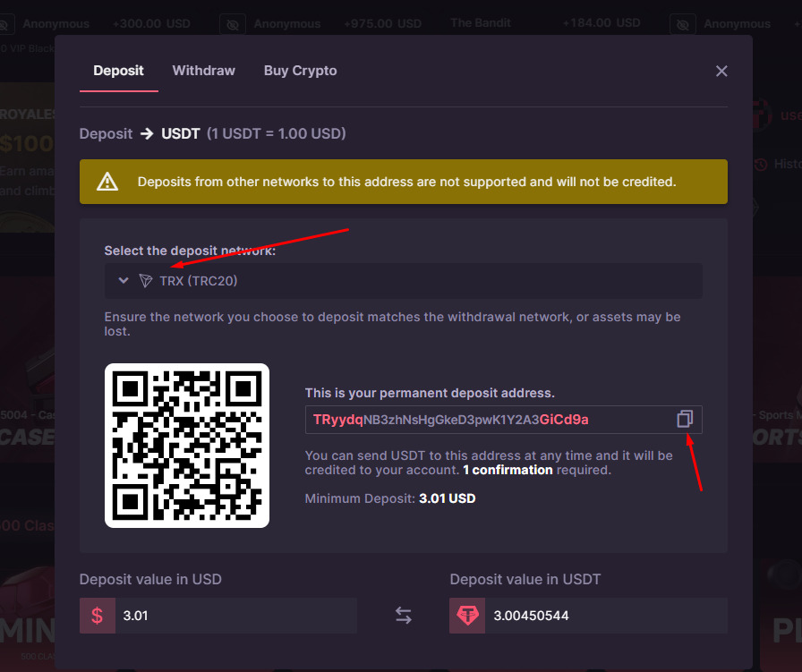The height and width of the screenshot is (672, 802).
Task: Close the deposit dialog
Action: [721, 72]
